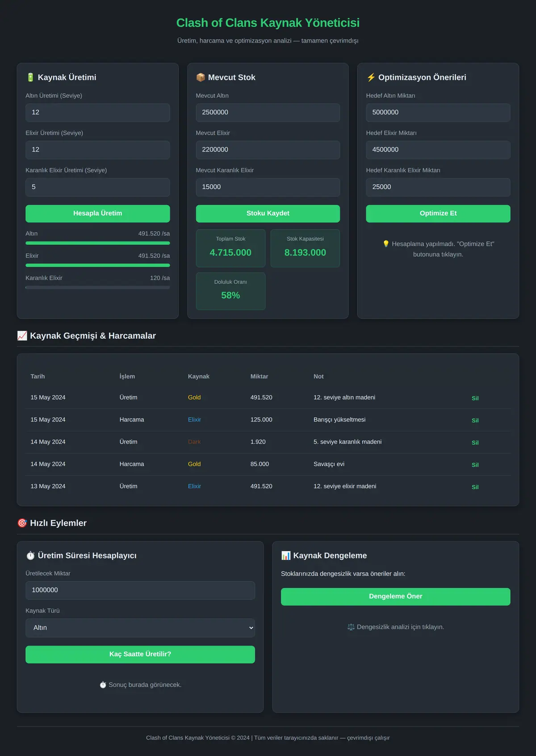Image resolution: width=536 pixels, height=756 pixels.
Task: Focus the Elixir Üretimi (Seviye) field
Action: [98, 150]
